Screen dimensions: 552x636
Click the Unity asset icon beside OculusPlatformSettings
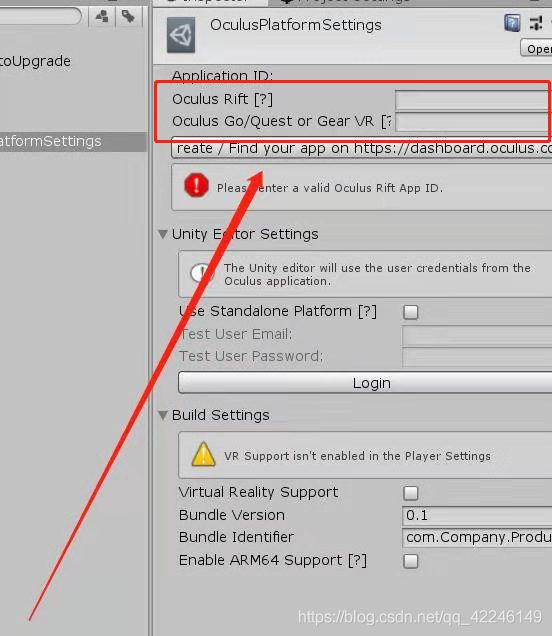181,35
